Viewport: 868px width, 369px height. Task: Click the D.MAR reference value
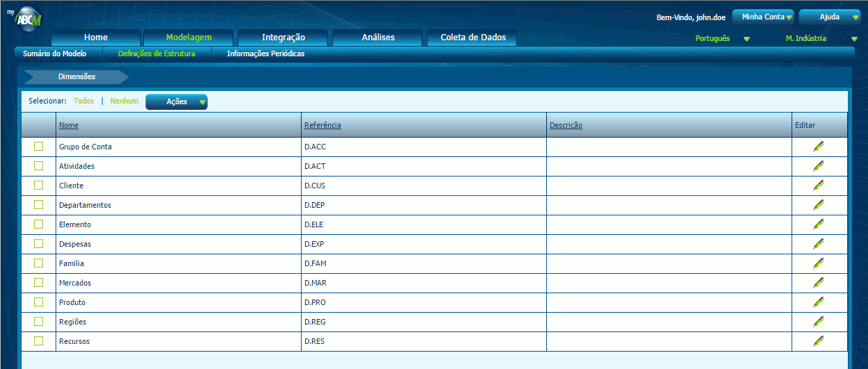(316, 283)
